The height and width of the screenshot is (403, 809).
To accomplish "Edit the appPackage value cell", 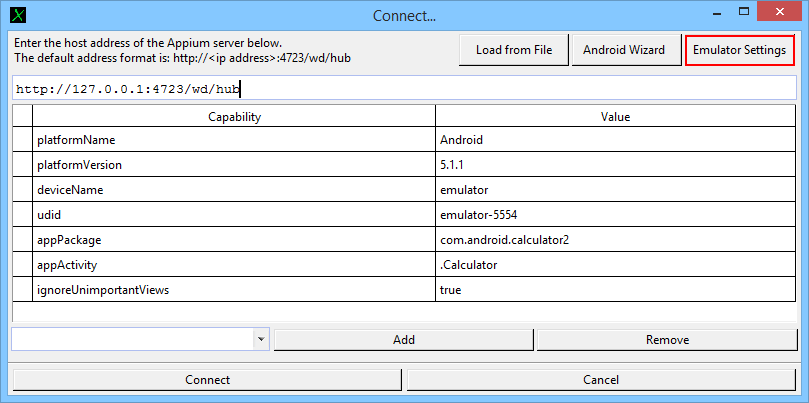I will 615,240.
